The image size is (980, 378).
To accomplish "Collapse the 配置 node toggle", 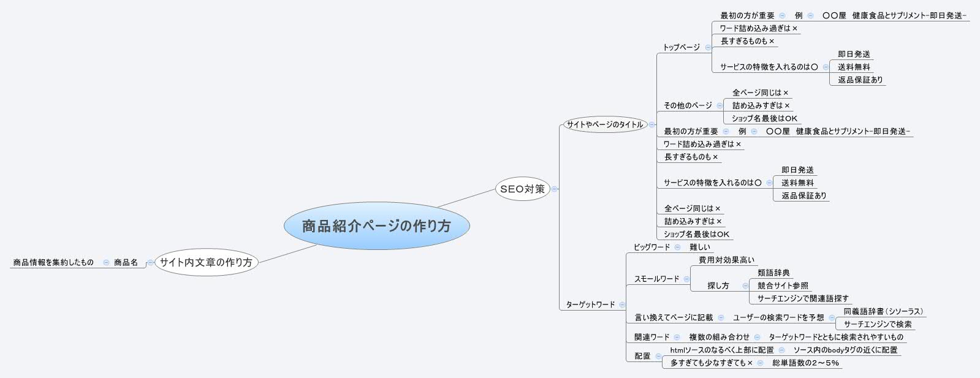I will click(x=658, y=356).
